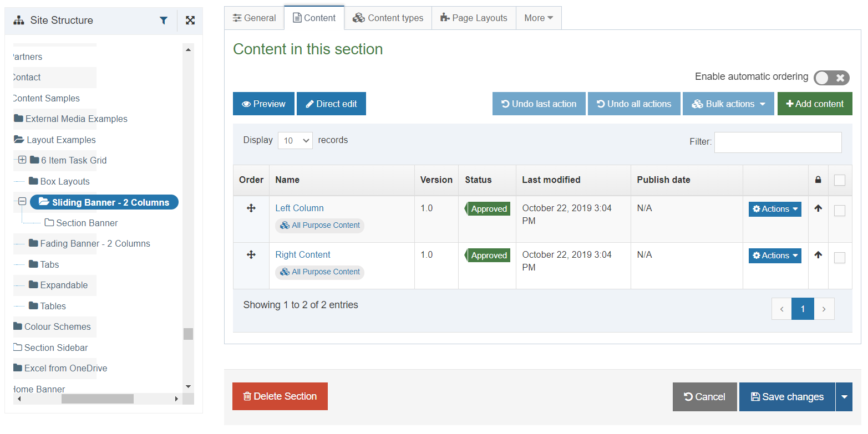Viewport: 868px width, 434px height.
Task: Click the Site Structure filter icon
Action: coord(164,21)
